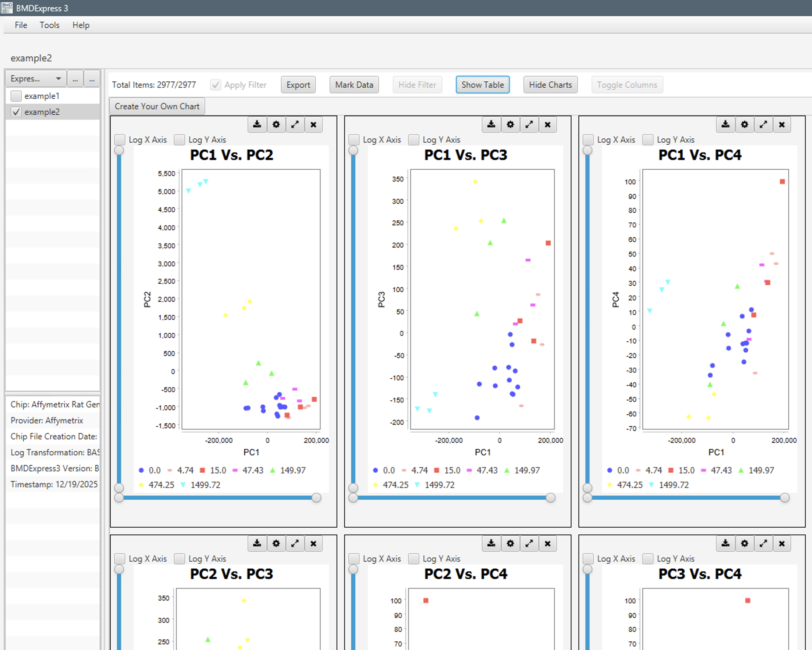Open settings gear for PC1 Vs. PC3 chart
The height and width of the screenshot is (650, 812).
click(510, 125)
